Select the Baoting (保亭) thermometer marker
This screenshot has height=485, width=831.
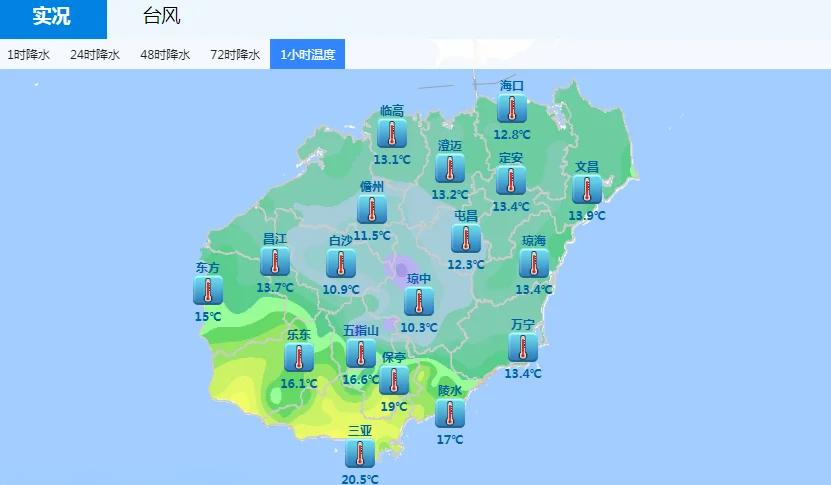tap(394, 381)
